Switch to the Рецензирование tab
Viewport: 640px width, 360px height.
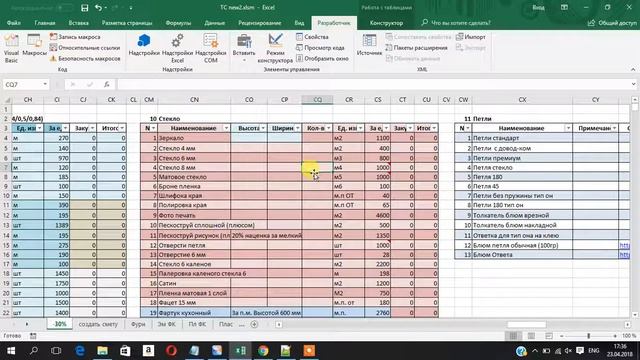point(260,23)
